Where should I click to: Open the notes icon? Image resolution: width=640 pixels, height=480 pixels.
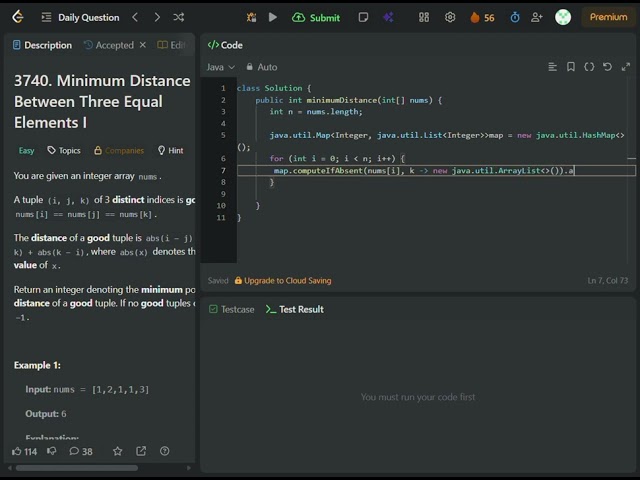click(x=363, y=17)
